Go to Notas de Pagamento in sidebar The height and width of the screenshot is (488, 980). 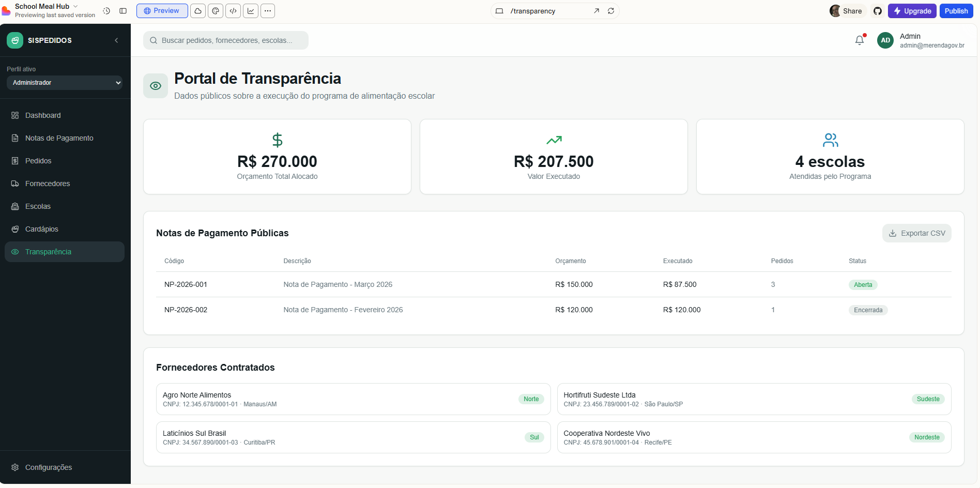tap(59, 138)
